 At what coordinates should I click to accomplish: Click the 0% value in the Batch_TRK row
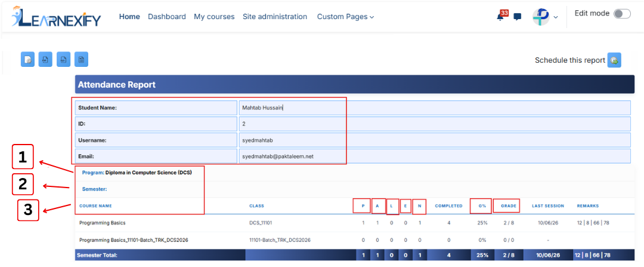point(482,240)
